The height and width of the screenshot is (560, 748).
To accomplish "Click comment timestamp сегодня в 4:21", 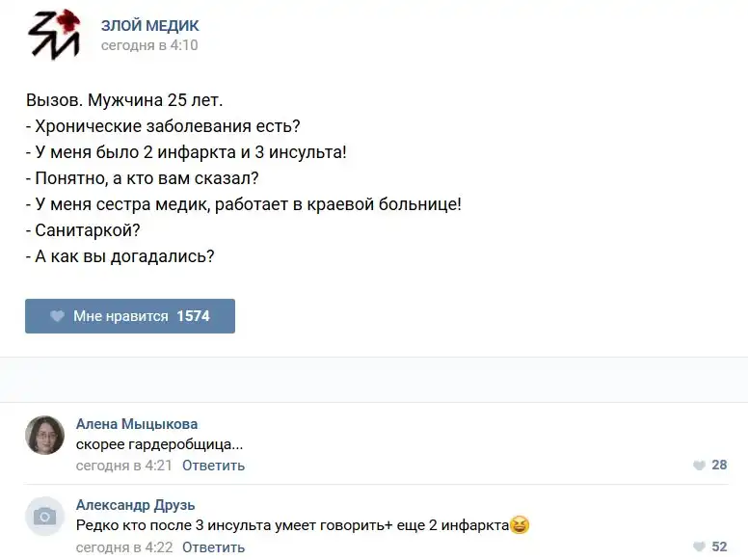I will pos(123,466).
